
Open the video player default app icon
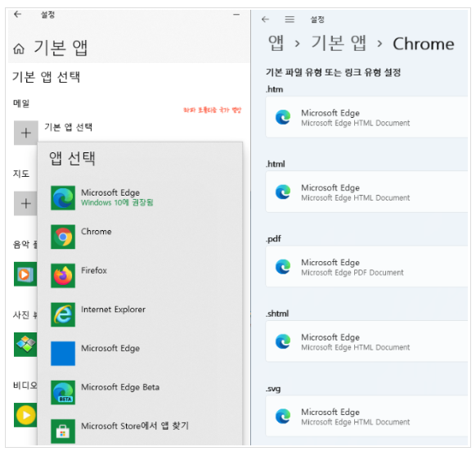tap(25, 415)
